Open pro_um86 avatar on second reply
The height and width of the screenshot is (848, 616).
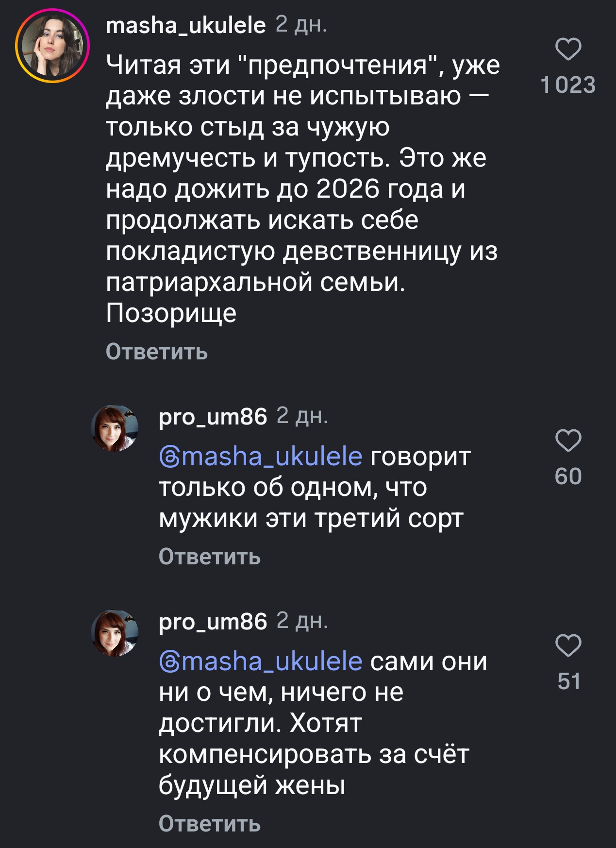tap(115, 633)
